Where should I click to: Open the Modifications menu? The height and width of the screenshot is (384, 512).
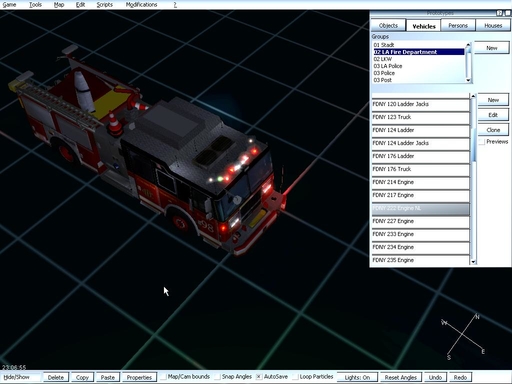(141, 5)
